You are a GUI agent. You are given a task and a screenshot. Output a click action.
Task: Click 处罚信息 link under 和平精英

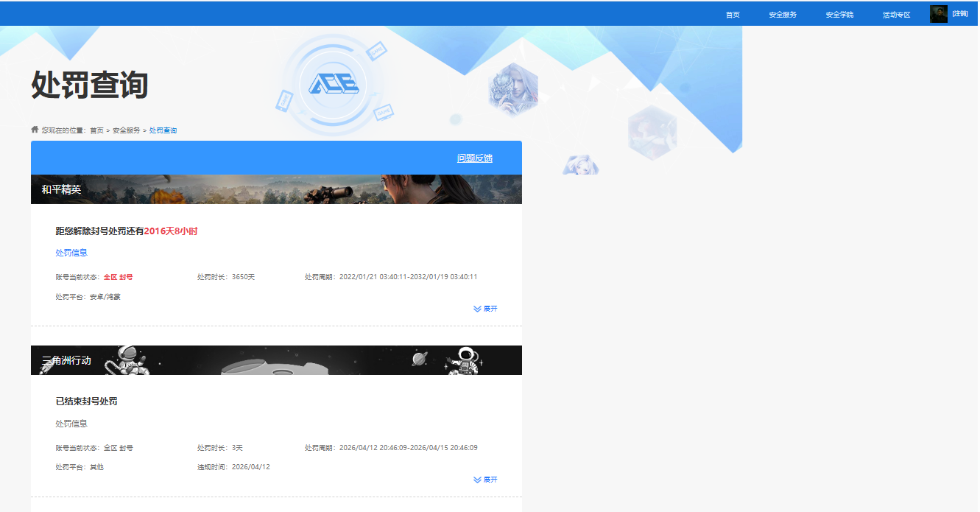pyautogui.click(x=71, y=253)
